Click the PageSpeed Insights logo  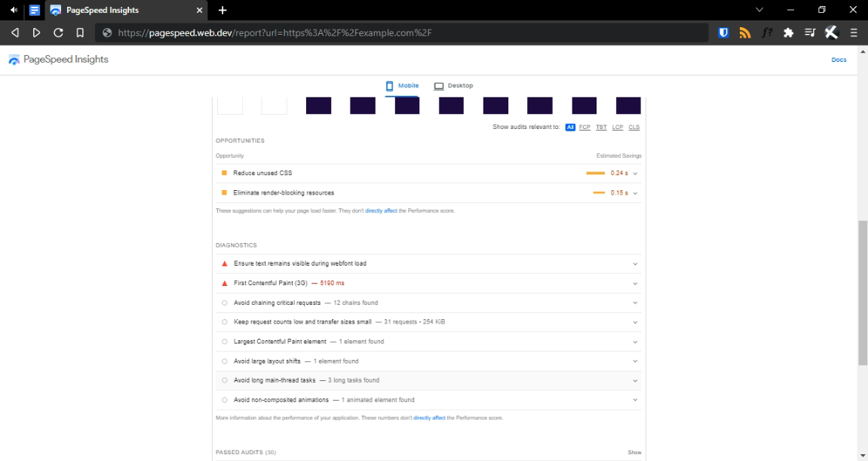tap(59, 60)
